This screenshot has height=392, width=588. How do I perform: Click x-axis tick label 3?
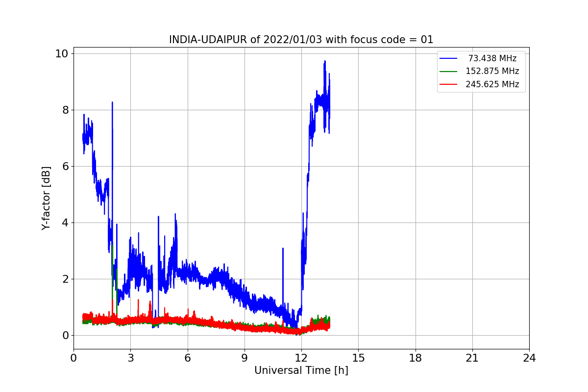point(130,358)
